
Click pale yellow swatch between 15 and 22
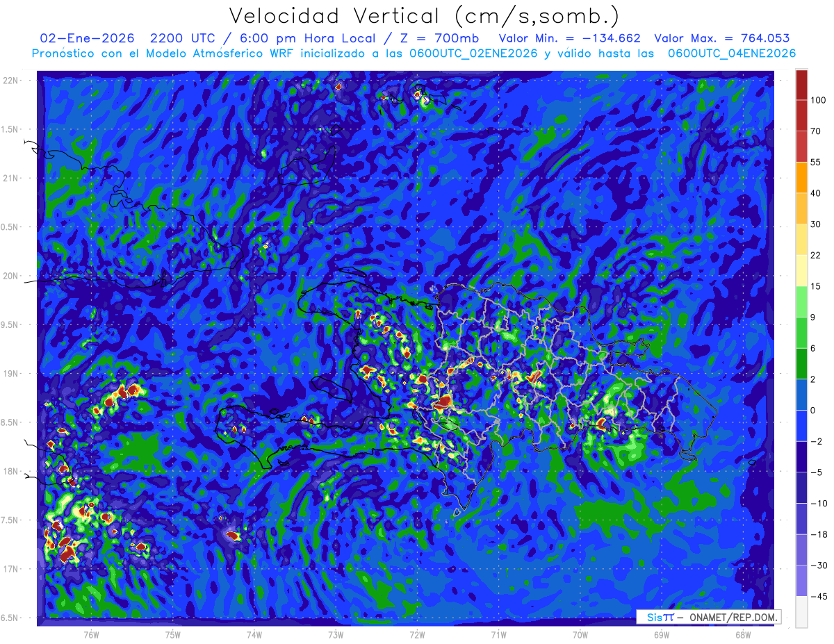(801, 270)
